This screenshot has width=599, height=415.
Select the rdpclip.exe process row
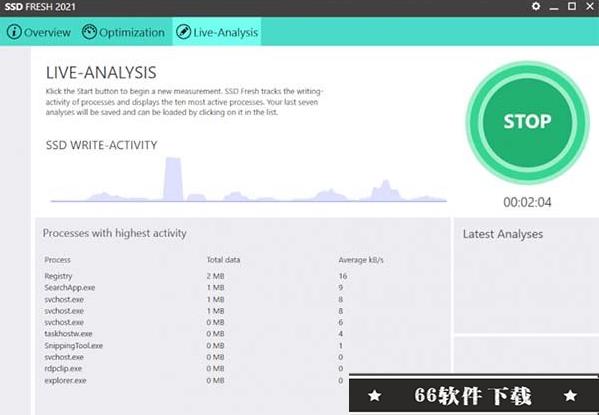click(x=196, y=368)
